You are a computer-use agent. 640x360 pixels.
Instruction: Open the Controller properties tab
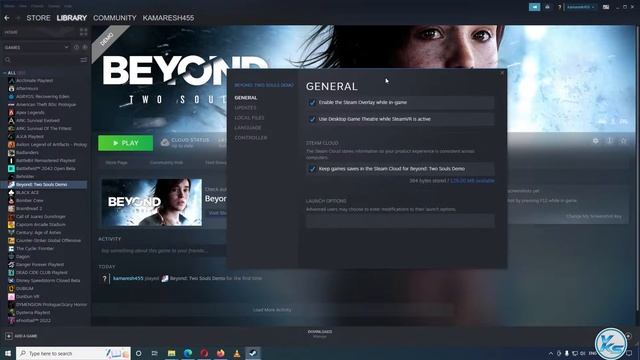click(251, 138)
